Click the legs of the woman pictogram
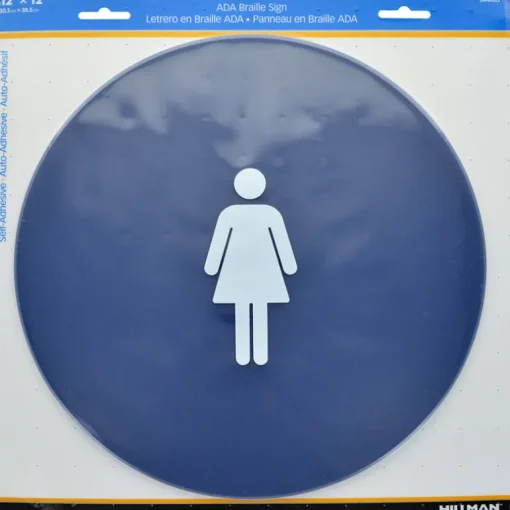Viewport: 510px width, 510px height. (251, 334)
